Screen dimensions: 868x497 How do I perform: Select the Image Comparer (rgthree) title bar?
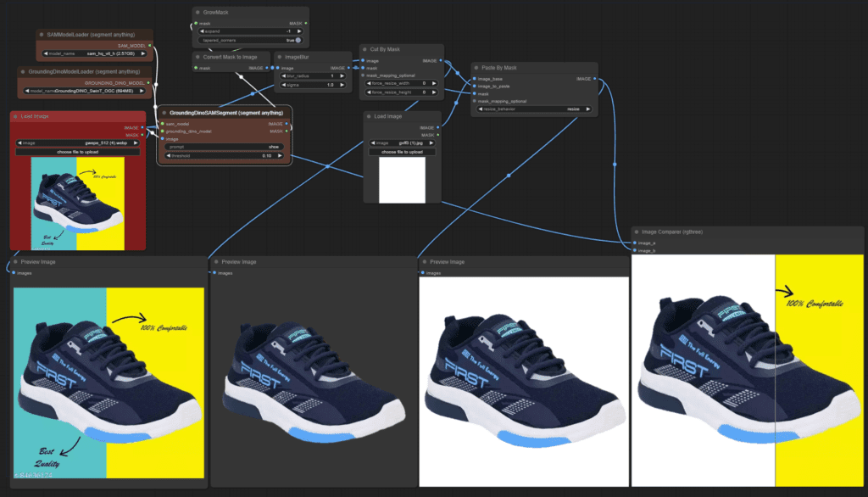point(748,232)
